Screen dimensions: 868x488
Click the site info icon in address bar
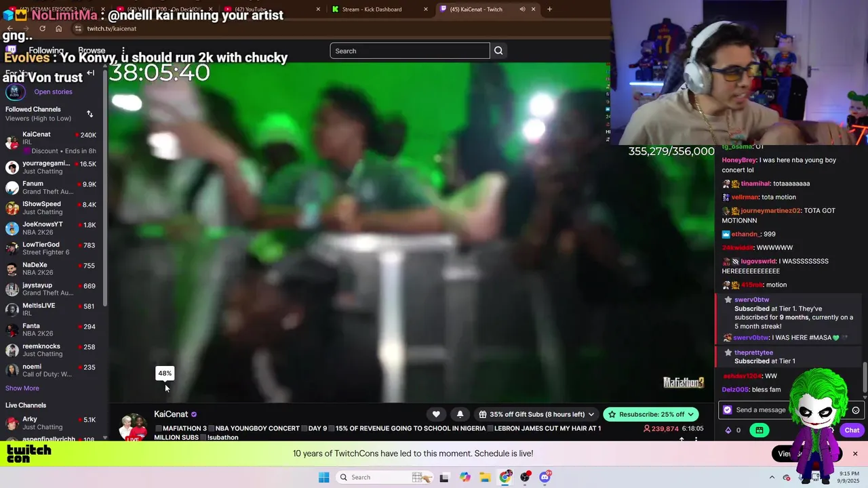(x=78, y=28)
